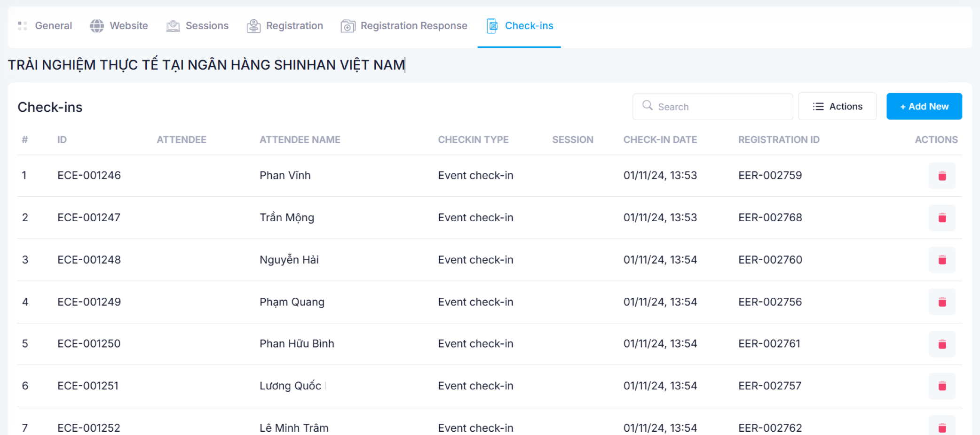The width and height of the screenshot is (980, 435).
Task: Click the Registration ID column header
Action: [x=778, y=140]
